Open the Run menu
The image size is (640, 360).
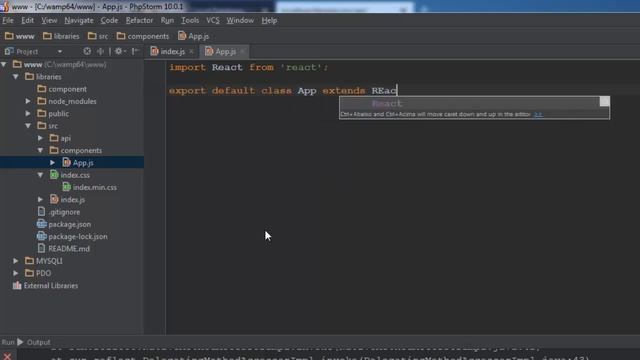167,20
